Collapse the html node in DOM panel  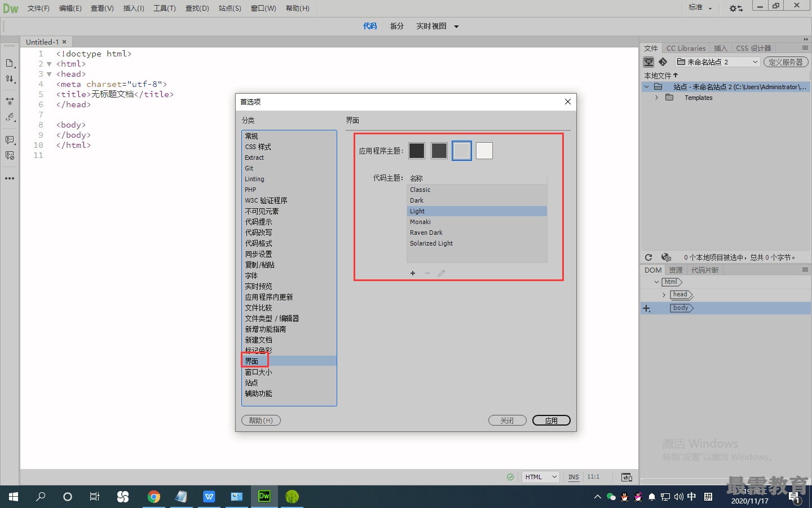coord(656,282)
